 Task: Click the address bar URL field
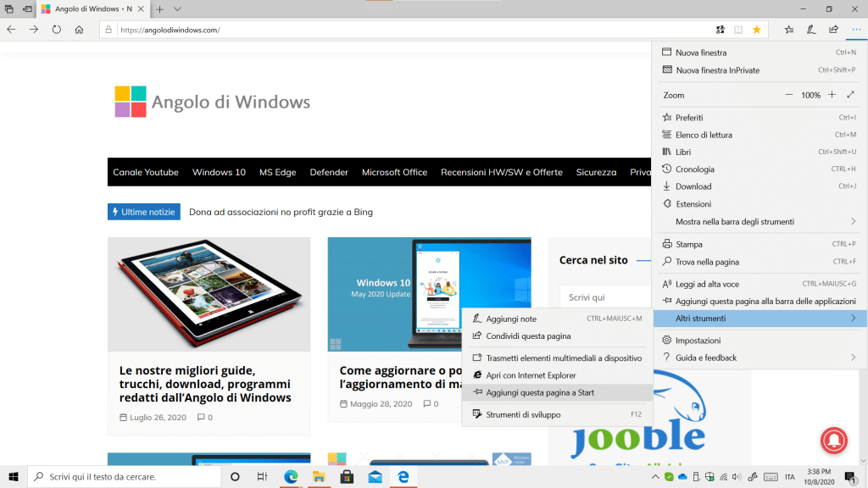coord(407,30)
